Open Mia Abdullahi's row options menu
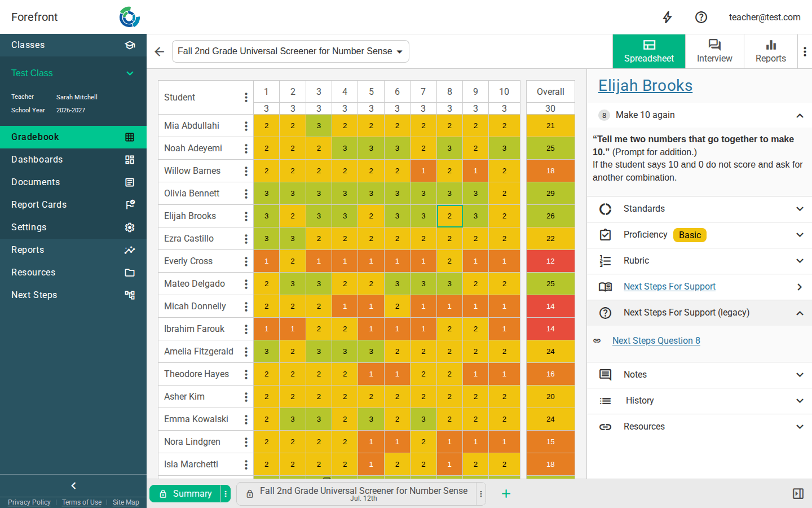This screenshot has height=508, width=812. tap(246, 126)
